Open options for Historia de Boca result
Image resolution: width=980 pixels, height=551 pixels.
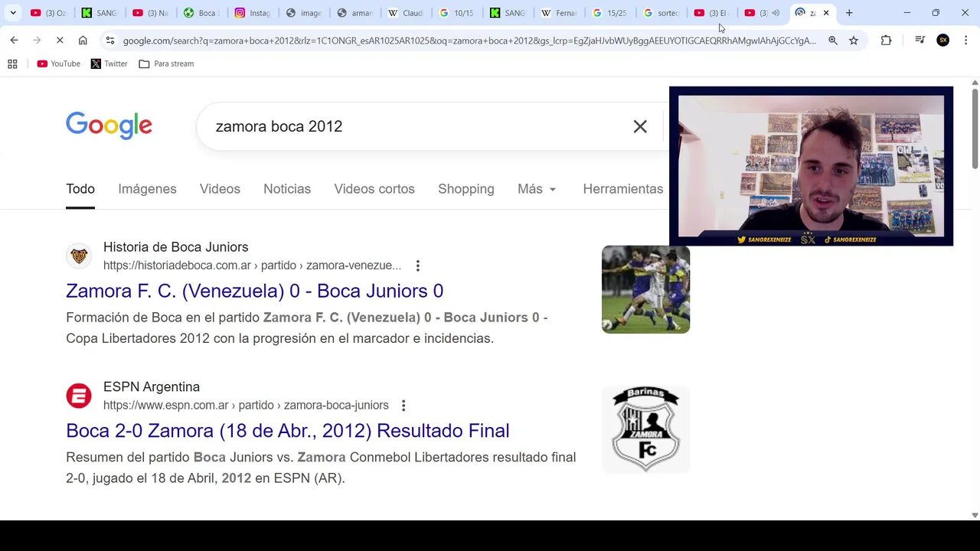417,266
